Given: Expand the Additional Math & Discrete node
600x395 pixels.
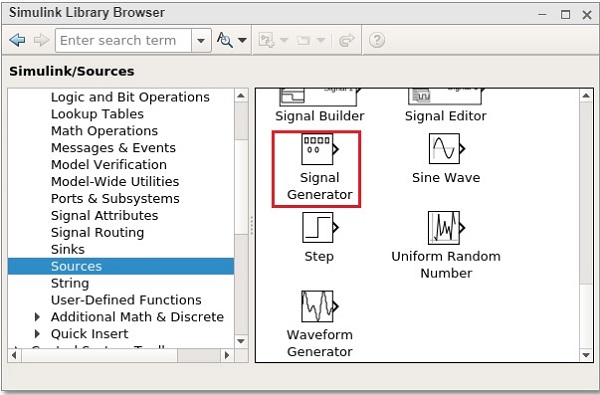Looking at the screenshot, I should (x=37, y=317).
